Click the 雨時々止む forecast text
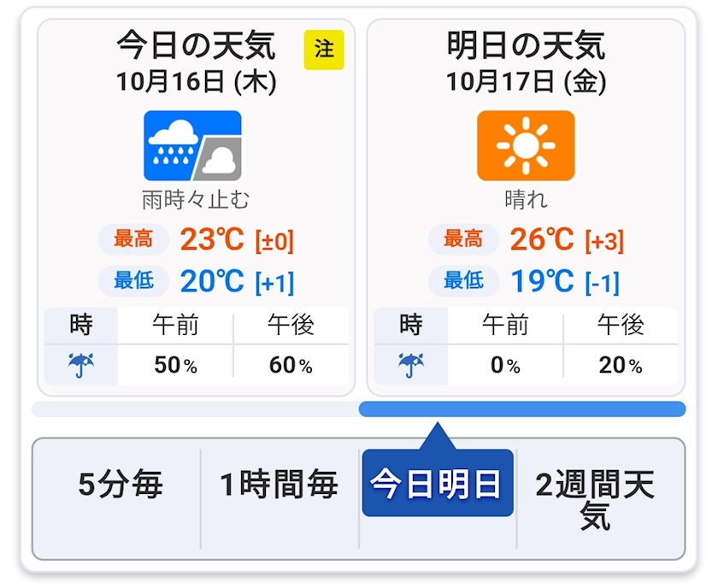Screen dimensions: 718x588 coord(196,200)
